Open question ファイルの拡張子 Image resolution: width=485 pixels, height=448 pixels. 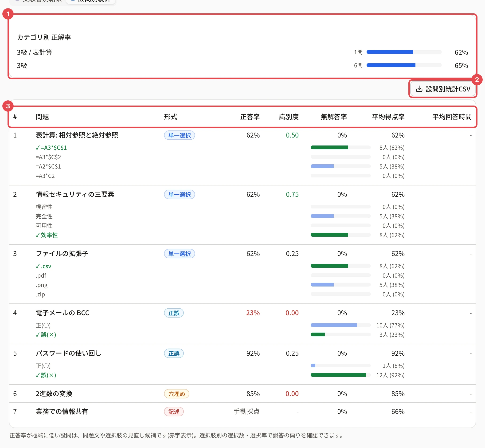62,254
